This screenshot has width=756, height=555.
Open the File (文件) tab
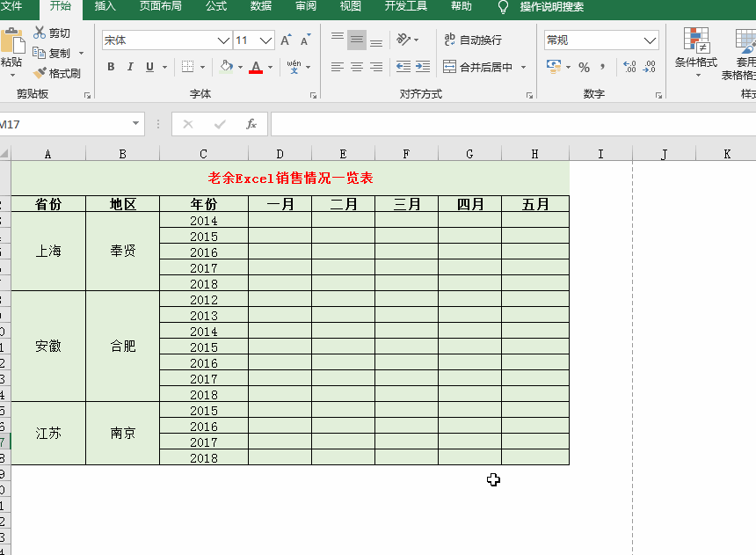(11, 6)
